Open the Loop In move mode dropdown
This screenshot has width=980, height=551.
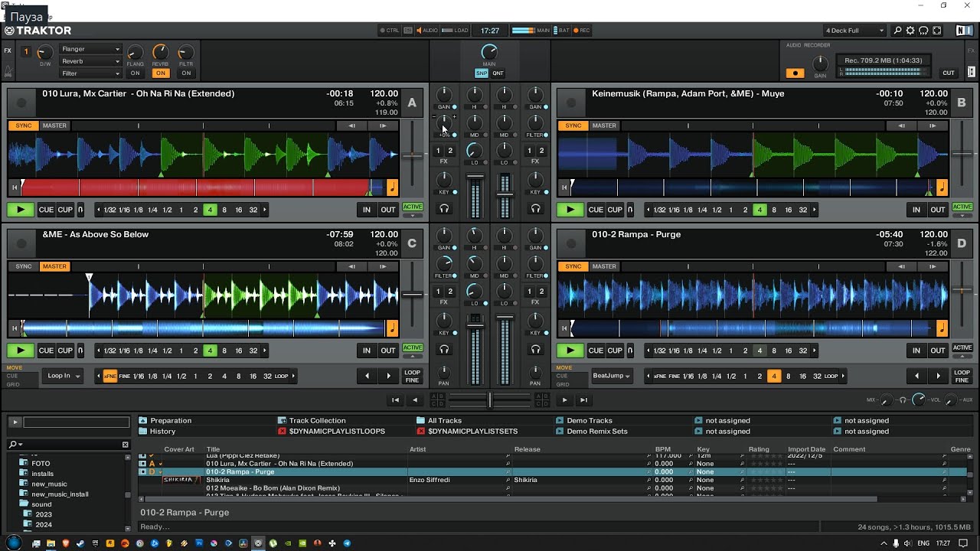click(64, 376)
